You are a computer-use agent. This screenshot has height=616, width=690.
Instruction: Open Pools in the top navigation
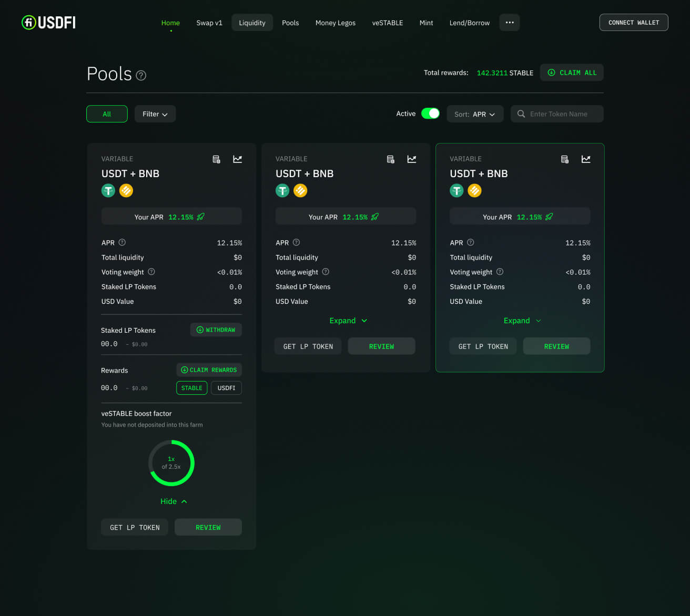click(x=290, y=23)
